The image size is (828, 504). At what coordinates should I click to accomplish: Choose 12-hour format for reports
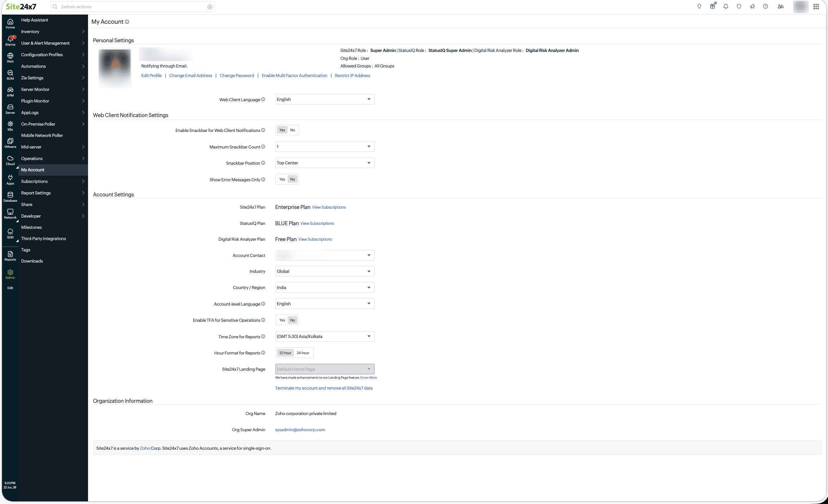coord(285,353)
